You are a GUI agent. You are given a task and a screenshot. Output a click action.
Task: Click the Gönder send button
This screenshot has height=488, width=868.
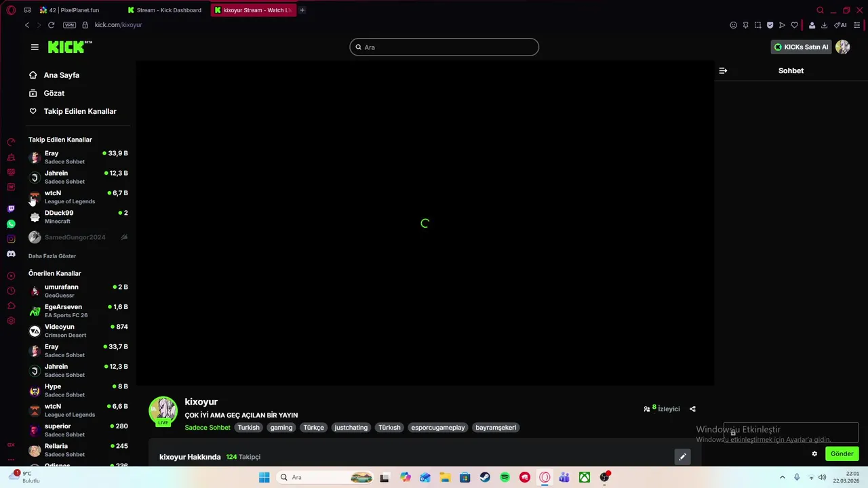(842, 454)
